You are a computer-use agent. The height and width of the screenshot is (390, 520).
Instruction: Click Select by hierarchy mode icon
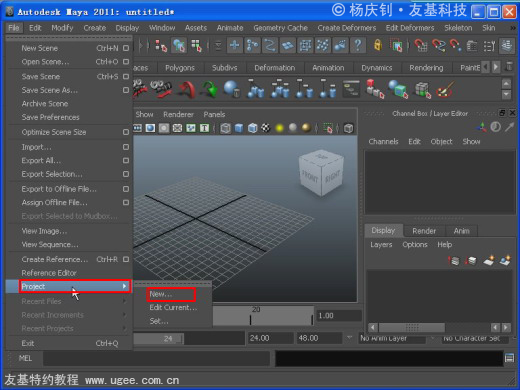161,45
